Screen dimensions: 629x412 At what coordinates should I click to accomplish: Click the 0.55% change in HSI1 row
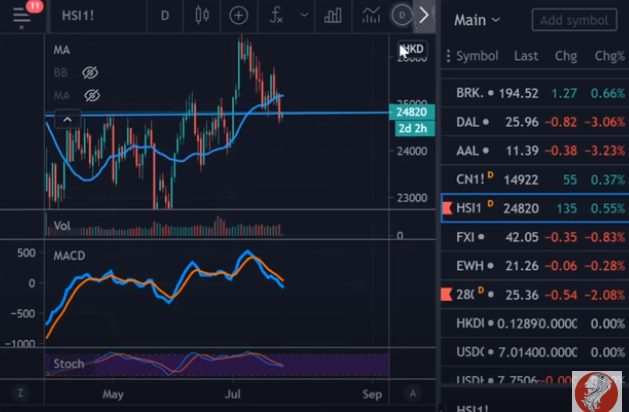[607, 209]
